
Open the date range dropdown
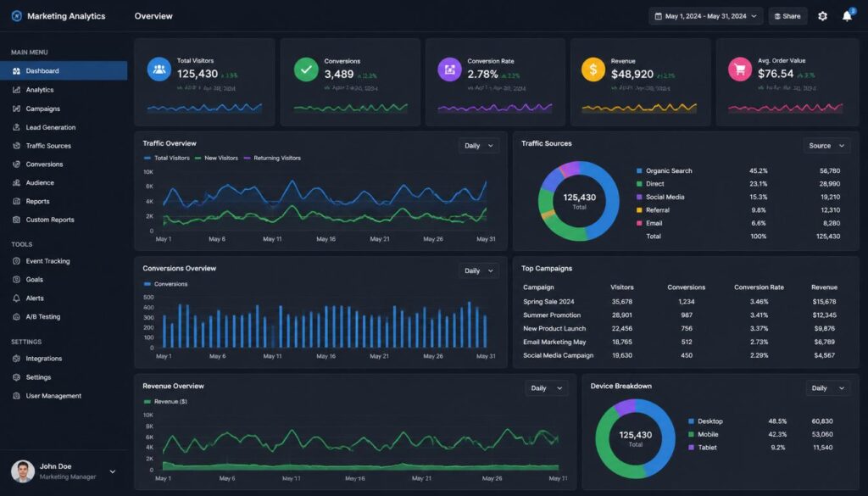coord(706,16)
